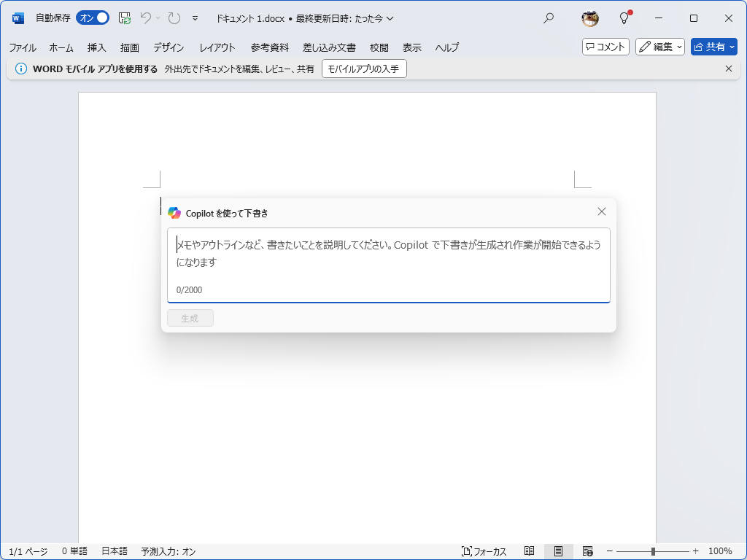Switch to Read Mode via status bar icon
The width and height of the screenshot is (747, 560).
point(530,551)
